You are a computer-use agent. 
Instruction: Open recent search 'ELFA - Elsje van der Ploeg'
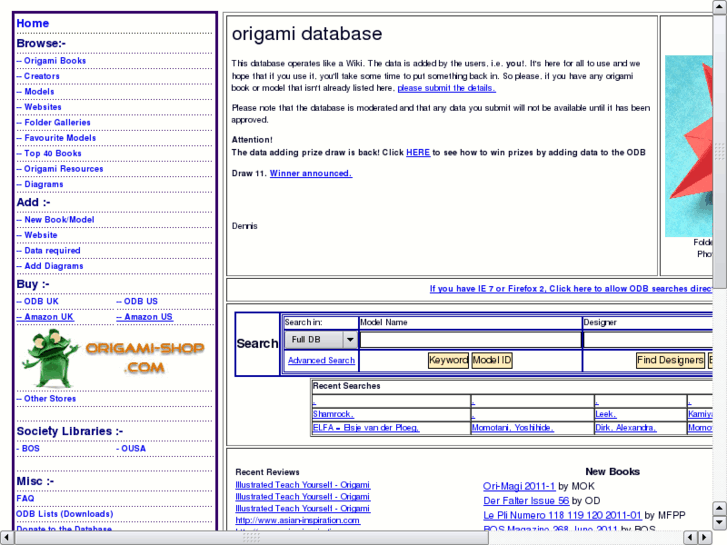366,428
